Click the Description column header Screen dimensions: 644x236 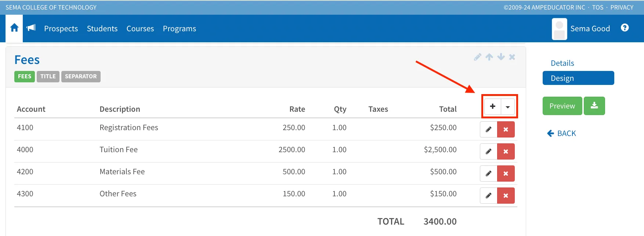click(x=120, y=109)
